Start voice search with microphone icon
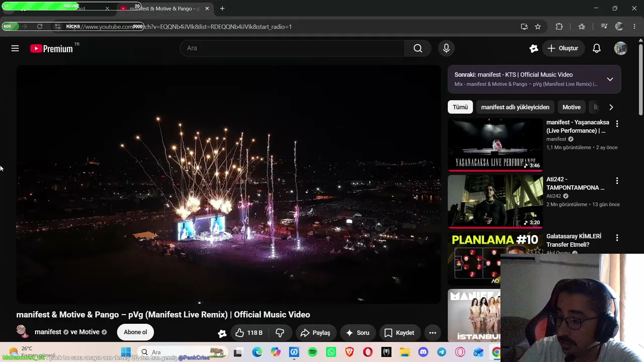This screenshot has height=362, width=644. [x=446, y=48]
